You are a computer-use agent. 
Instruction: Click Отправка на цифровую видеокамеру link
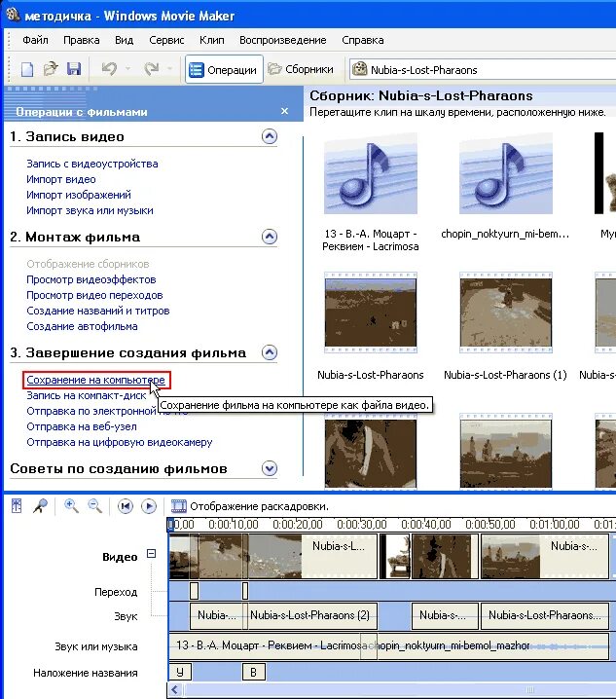(x=120, y=442)
